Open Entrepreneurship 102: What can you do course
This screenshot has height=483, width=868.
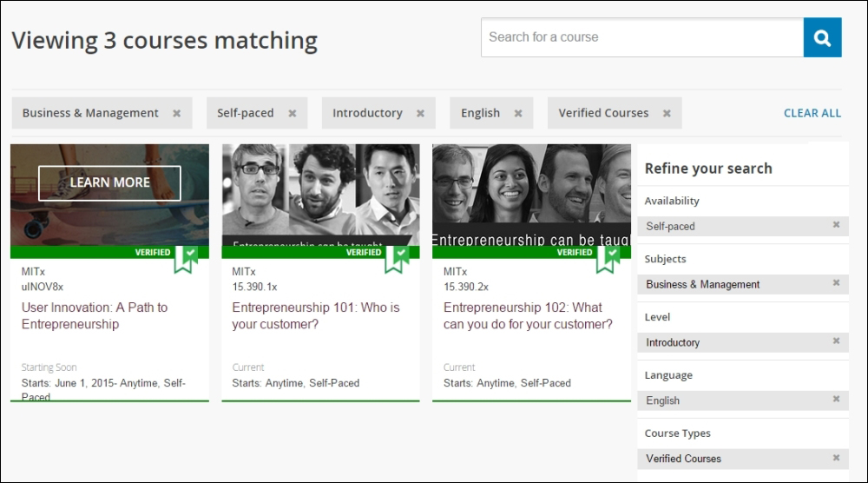(528, 315)
